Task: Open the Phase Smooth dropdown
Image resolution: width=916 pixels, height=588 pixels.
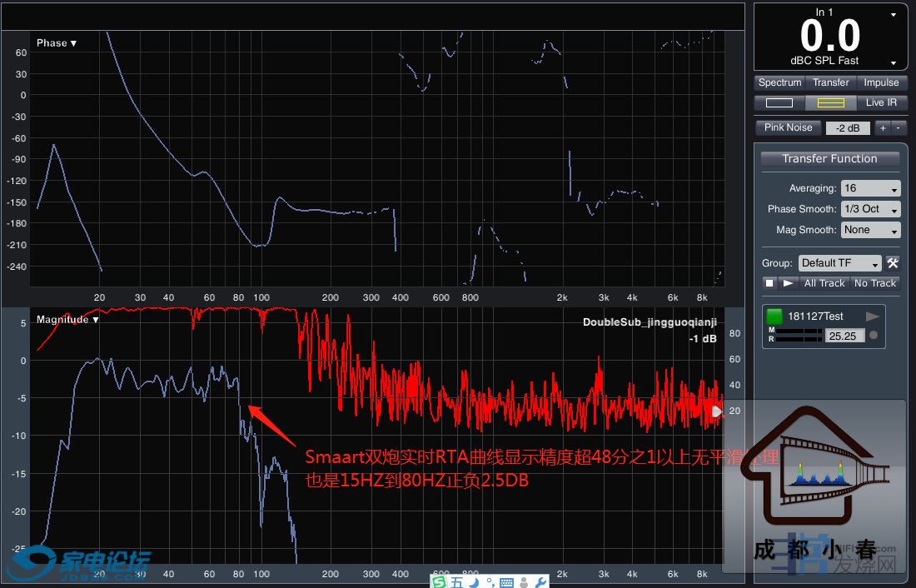Action: [870, 209]
